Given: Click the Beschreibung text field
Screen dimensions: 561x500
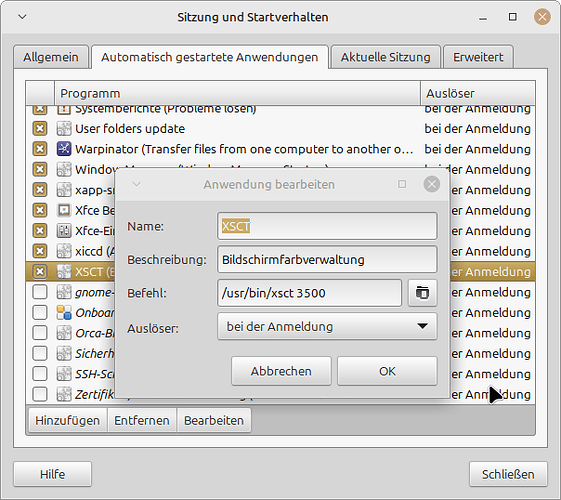Looking at the screenshot, I should pos(327,260).
